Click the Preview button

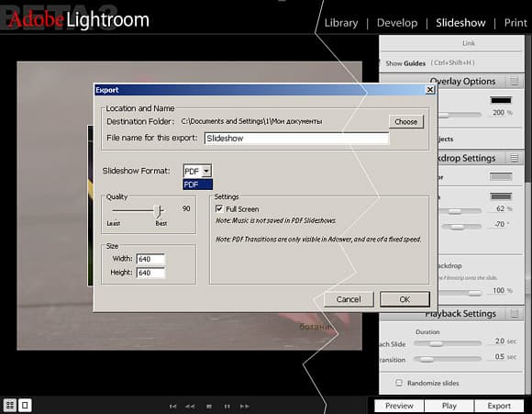point(399,406)
